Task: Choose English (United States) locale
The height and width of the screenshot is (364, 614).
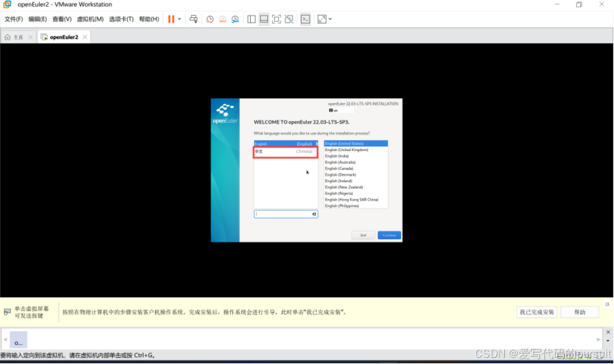Action: click(356, 144)
